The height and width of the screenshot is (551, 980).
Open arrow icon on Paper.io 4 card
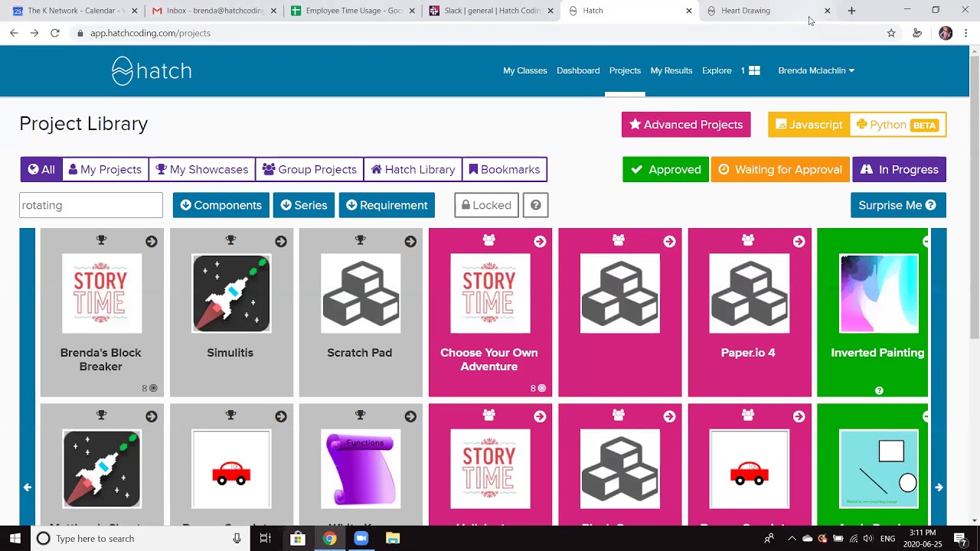799,241
